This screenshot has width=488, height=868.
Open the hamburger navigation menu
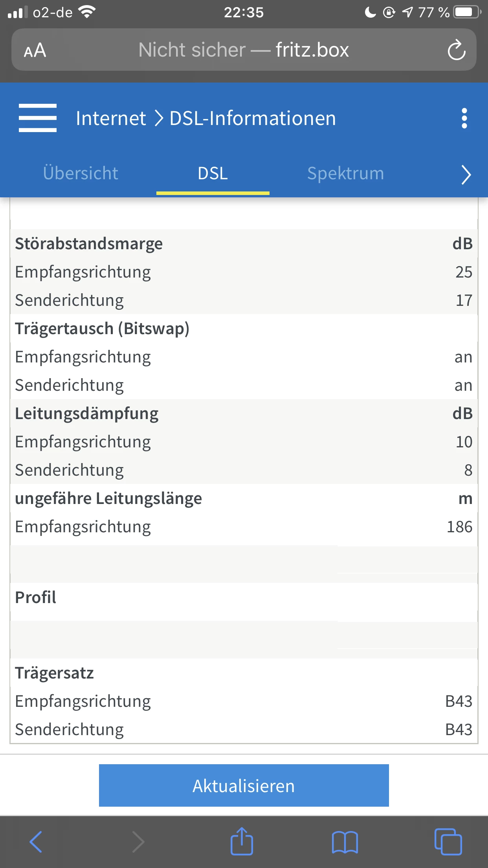tap(38, 118)
